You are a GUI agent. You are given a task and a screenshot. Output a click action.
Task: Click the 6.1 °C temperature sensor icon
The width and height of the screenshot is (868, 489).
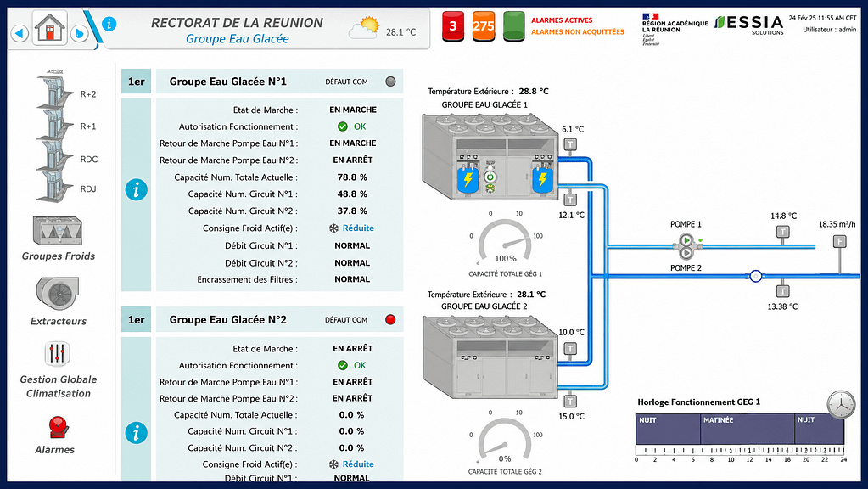[570, 144]
